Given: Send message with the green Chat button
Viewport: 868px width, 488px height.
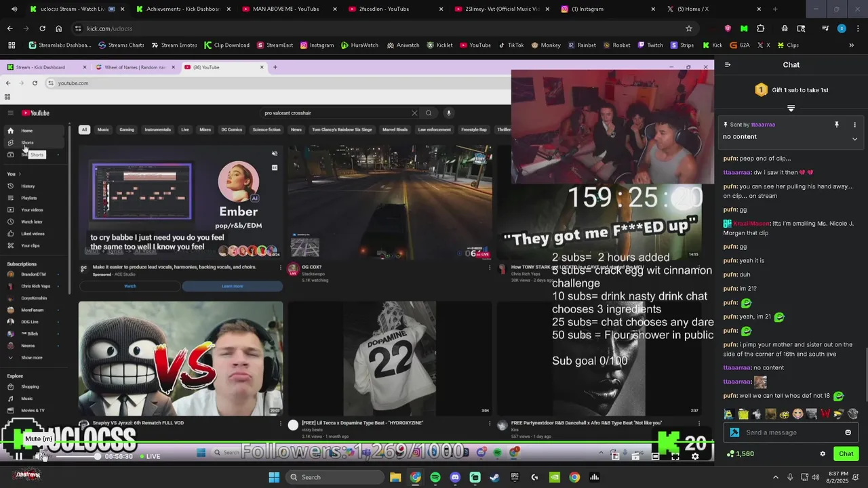Looking at the screenshot, I should coord(846,453).
